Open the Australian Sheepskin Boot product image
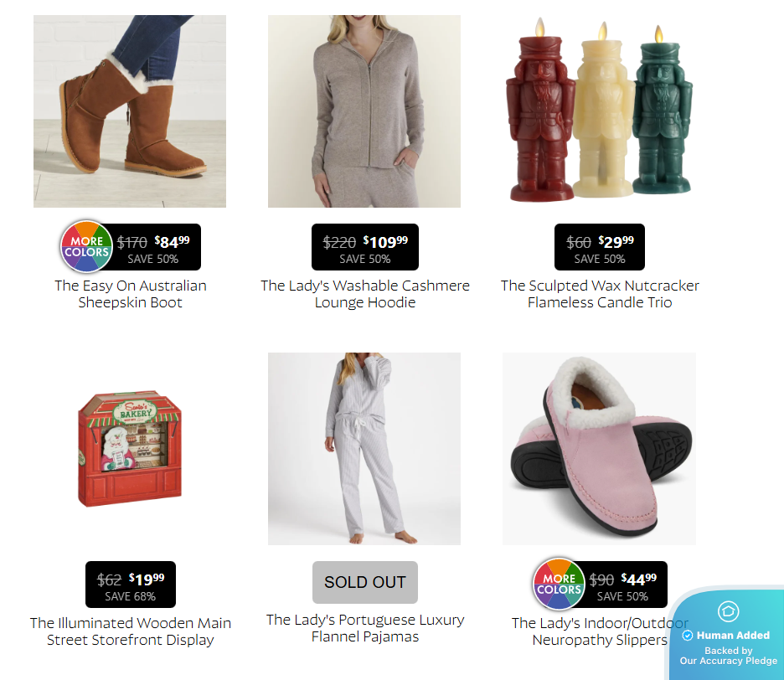Screen dimensions: 784x680 pyautogui.click(x=130, y=111)
